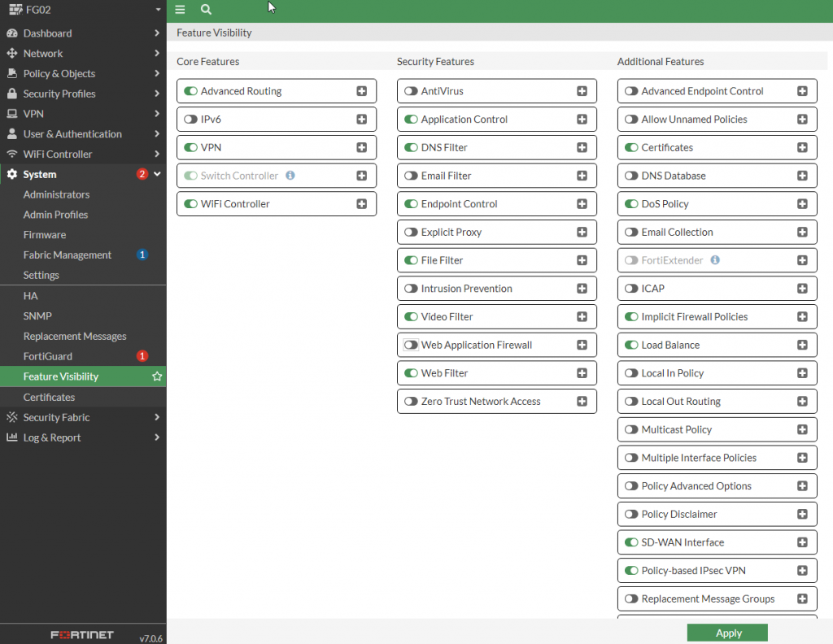Enable the IPv6 toggle
The width and height of the screenshot is (833, 644).
[190, 120]
